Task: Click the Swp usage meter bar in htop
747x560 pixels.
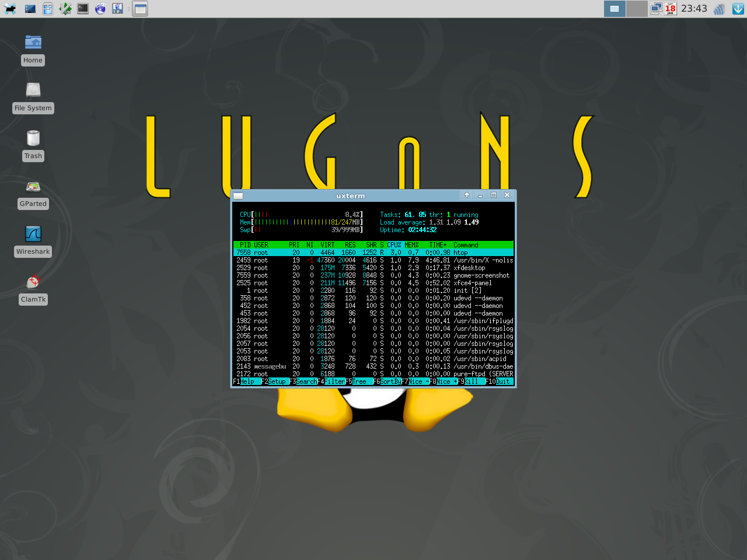Action: point(301,230)
